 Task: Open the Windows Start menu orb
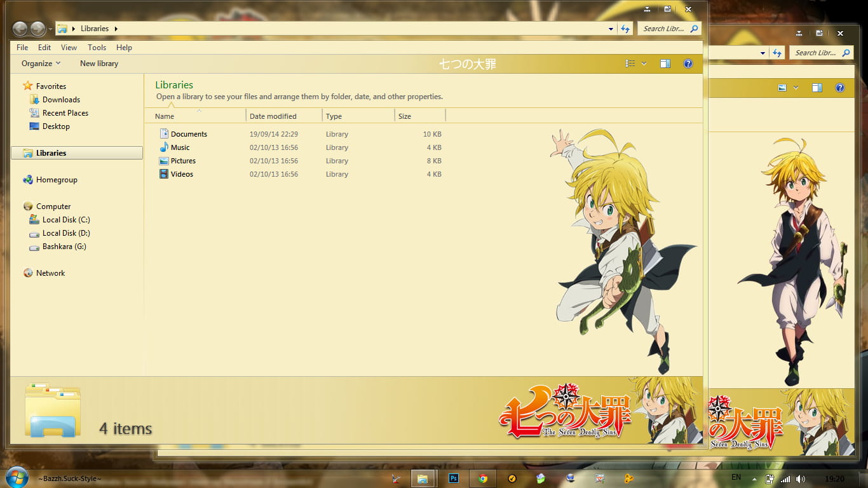[17, 477]
